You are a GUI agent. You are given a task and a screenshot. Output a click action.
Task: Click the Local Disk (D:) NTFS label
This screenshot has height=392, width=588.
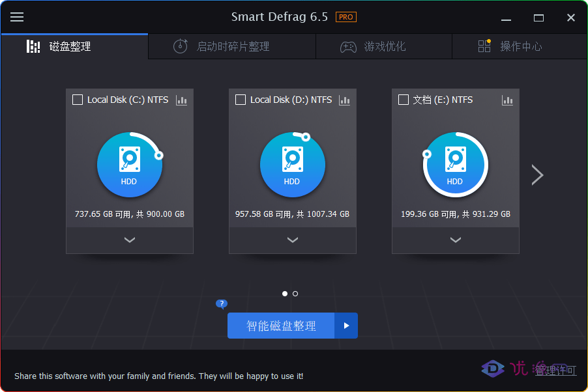(291, 100)
